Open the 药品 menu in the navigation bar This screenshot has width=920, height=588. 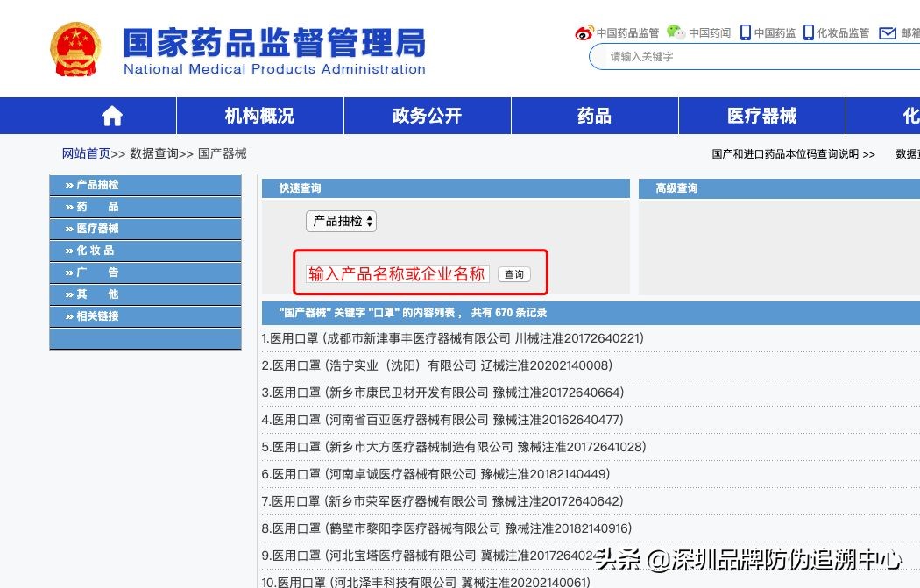594,115
